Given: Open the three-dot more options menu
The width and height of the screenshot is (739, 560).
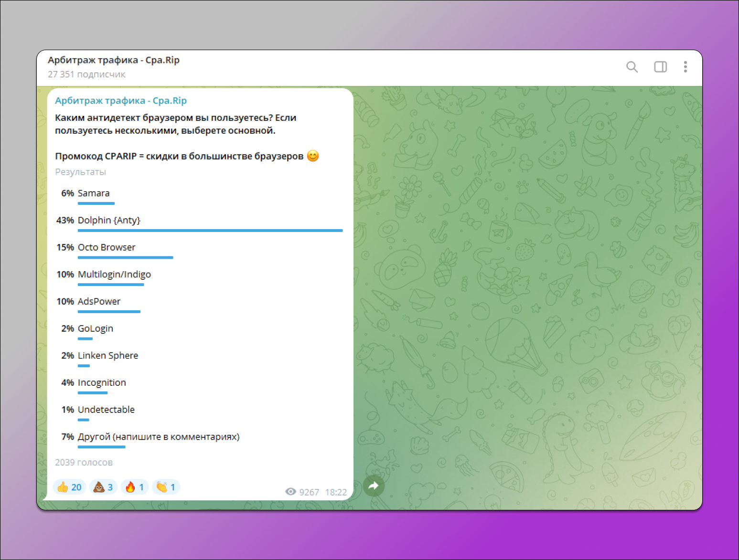Looking at the screenshot, I should point(685,67).
